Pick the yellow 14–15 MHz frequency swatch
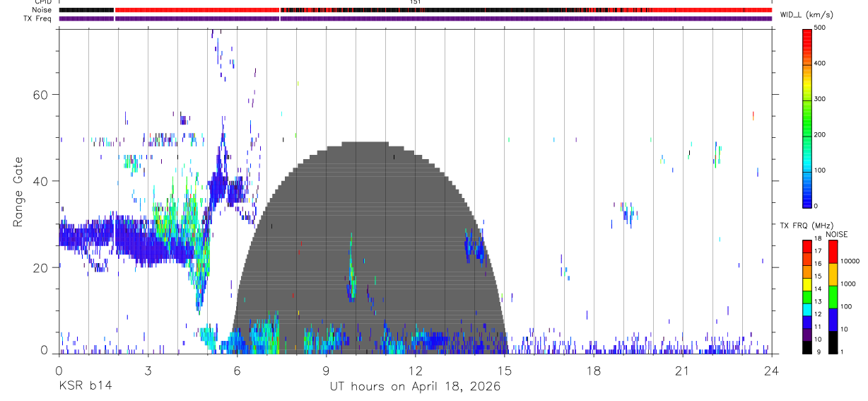The width and height of the screenshot is (868, 401). (807, 284)
